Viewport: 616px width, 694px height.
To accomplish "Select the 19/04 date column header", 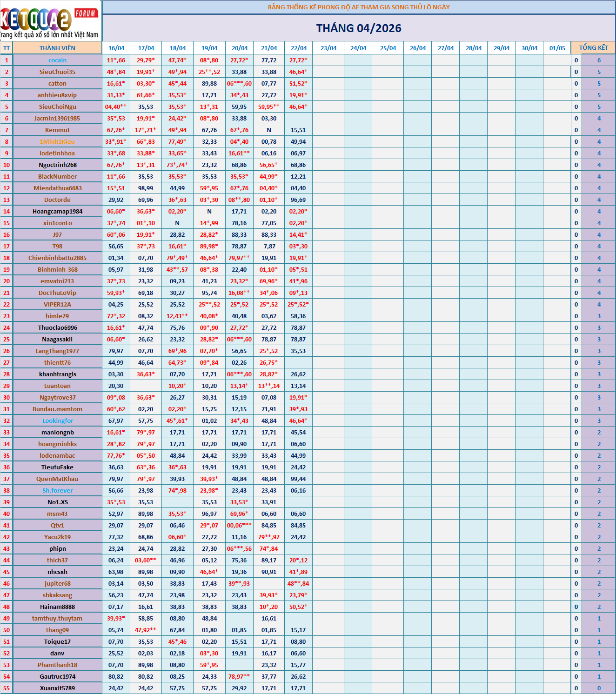I will (209, 48).
